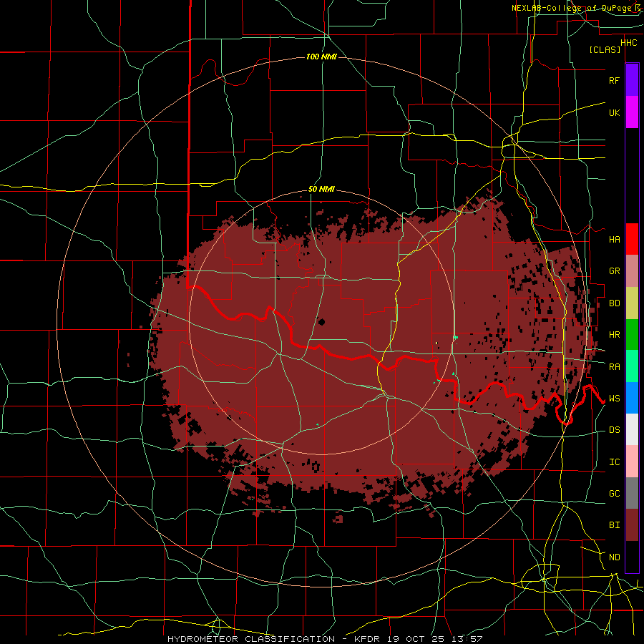Click the ND black legend swatch
This screenshot has height=644, width=644.
(632, 557)
